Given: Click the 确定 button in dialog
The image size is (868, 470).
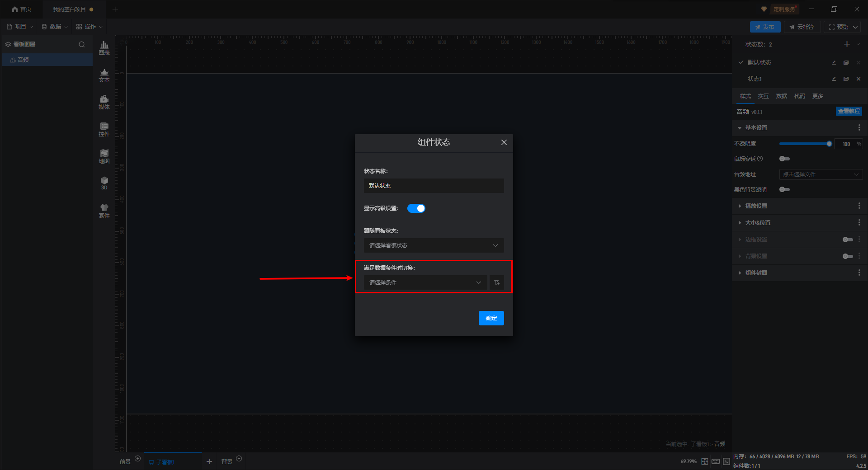Looking at the screenshot, I should (491, 318).
